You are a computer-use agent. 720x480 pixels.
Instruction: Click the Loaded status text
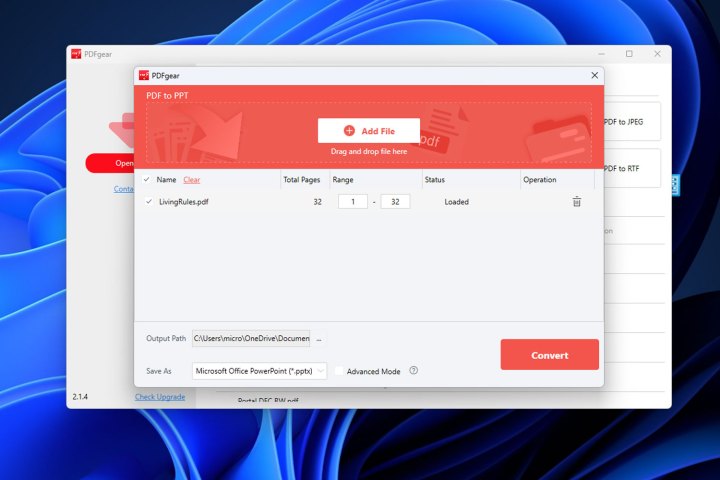pos(456,202)
